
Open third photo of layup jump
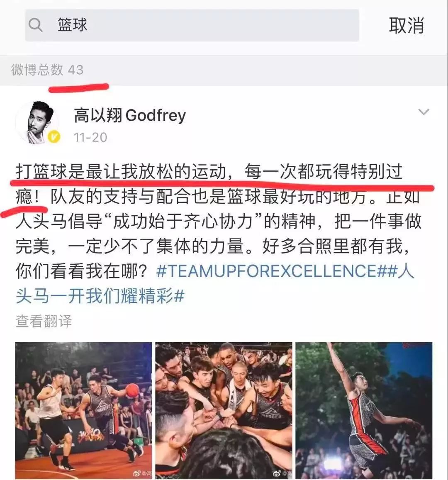364,411
